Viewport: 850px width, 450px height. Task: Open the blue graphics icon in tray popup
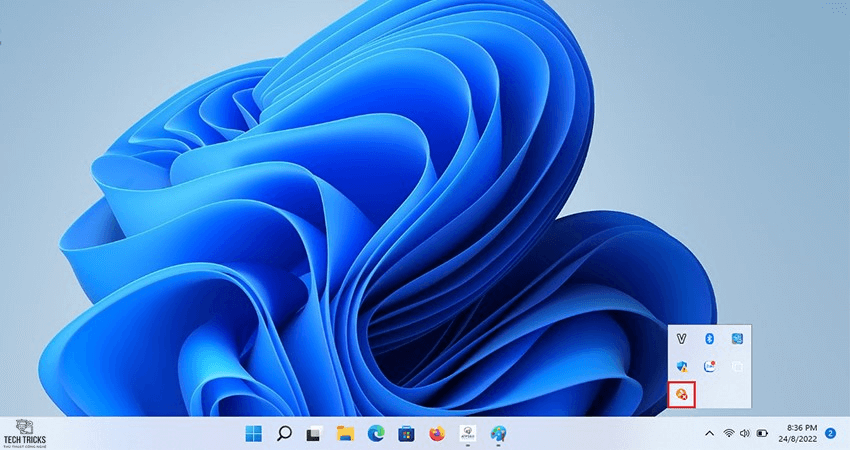pyautogui.click(x=737, y=339)
